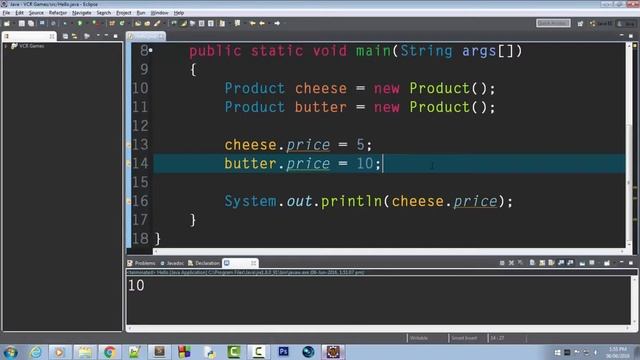Viewport: 640px width, 360px height.
Task: Click the Pin Console icon
Action: point(582,263)
